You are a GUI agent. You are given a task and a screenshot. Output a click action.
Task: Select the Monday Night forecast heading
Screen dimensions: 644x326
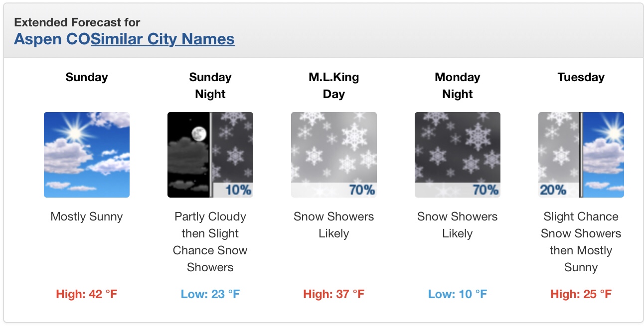[458, 86]
